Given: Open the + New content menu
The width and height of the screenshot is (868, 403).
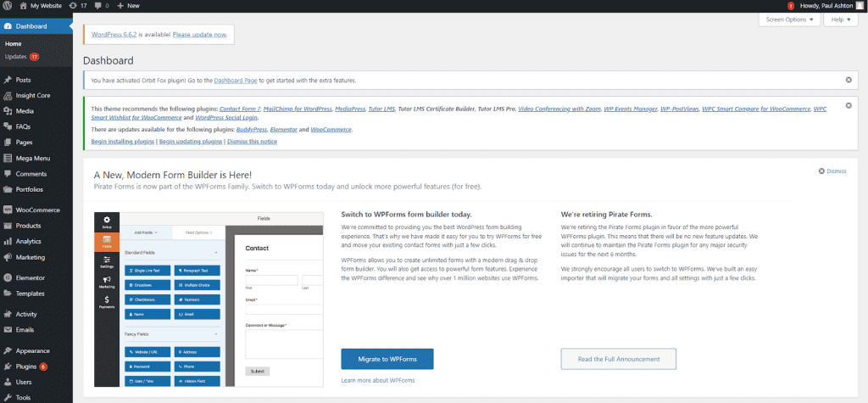Looking at the screenshot, I should point(129,6).
